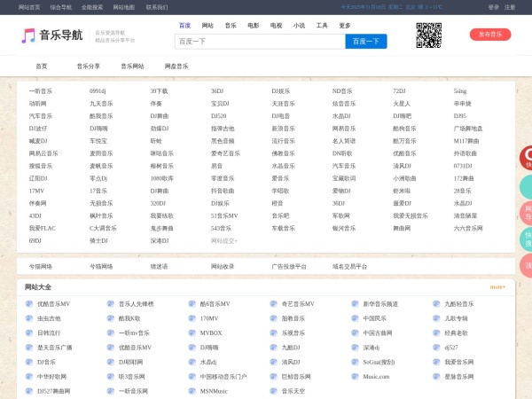Click the 网导 pink floating side button
The height and width of the screenshot is (399, 532).
pyautogui.click(x=526, y=213)
